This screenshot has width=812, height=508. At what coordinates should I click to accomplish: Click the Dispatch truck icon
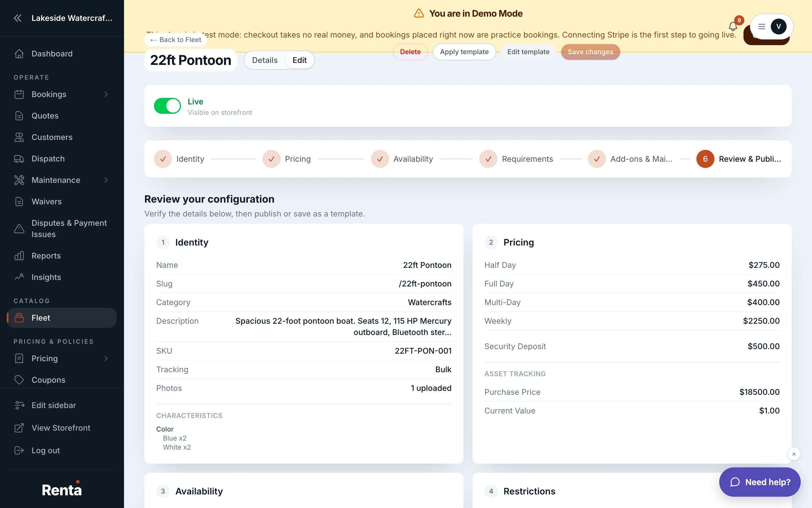[x=19, y=159]
